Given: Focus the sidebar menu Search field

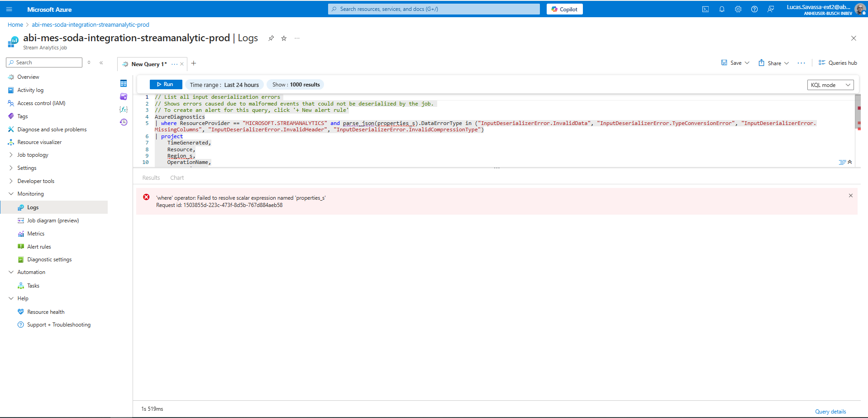Looking at the screenshot, I should coord(44,62).
